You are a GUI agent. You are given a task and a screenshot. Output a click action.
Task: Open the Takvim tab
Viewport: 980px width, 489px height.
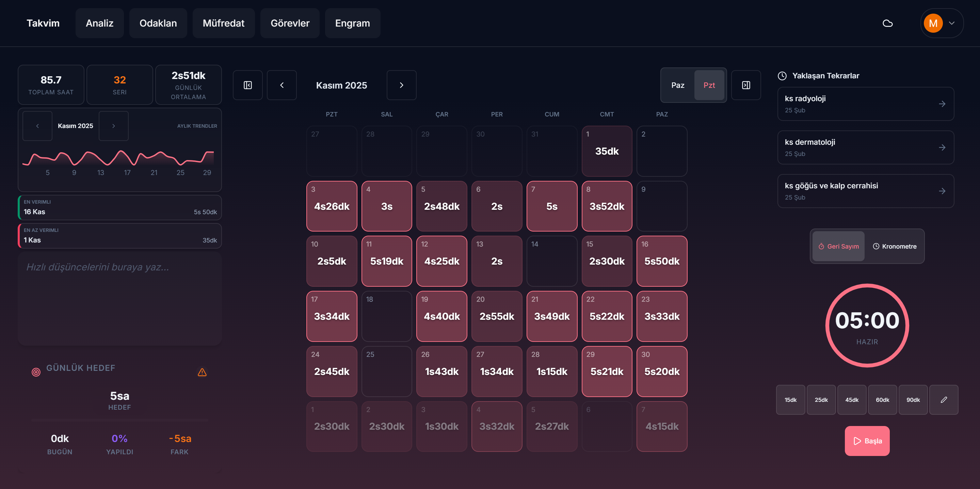coord(43,23)
